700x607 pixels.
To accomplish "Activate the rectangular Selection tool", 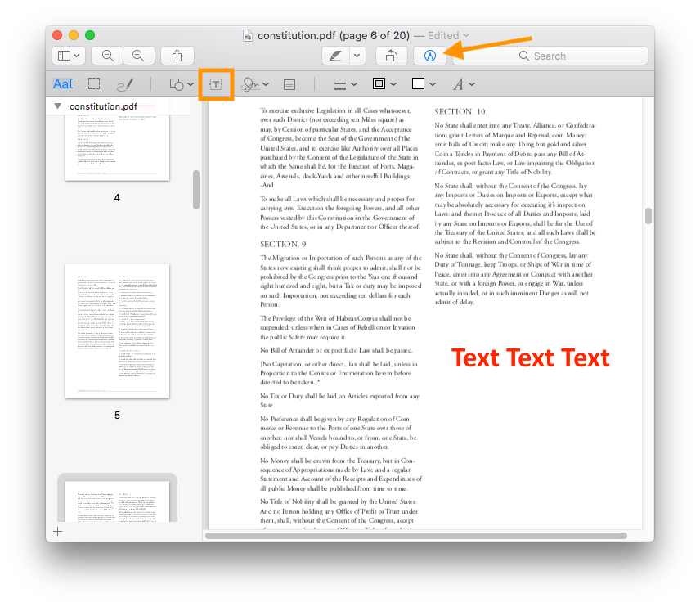I will pyautogui.click(x=93, y=83).
